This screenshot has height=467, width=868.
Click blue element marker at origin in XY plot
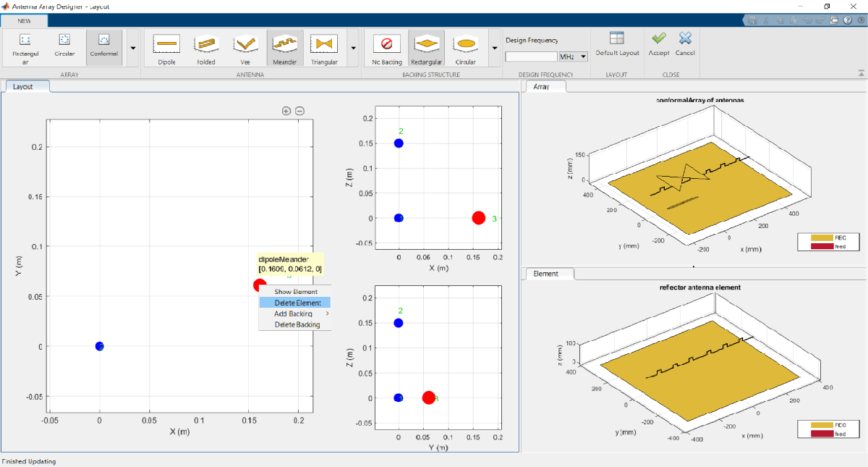tap(100, 346)
